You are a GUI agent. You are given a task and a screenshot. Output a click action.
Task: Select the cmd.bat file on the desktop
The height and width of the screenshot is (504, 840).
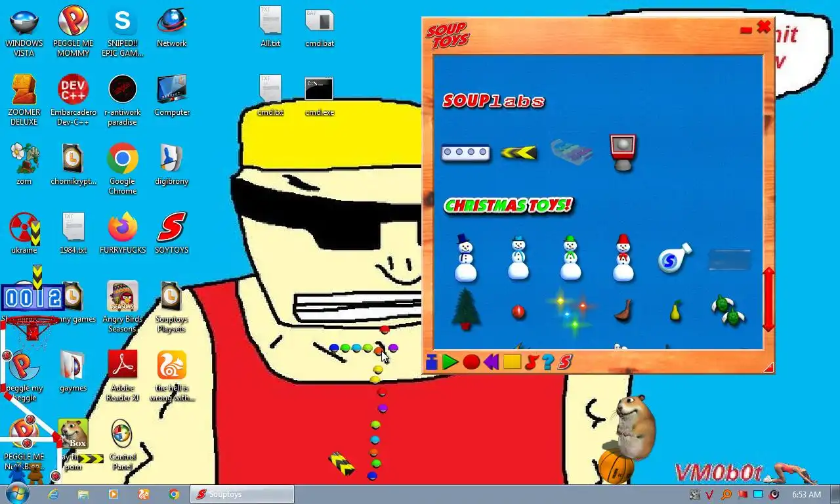point(320,28)
